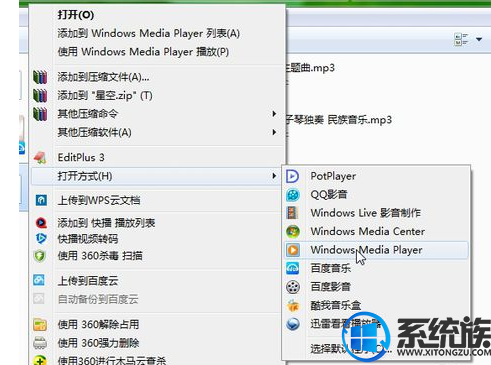Click the QQ影音 icon in the submenu

tap(293, 195)
